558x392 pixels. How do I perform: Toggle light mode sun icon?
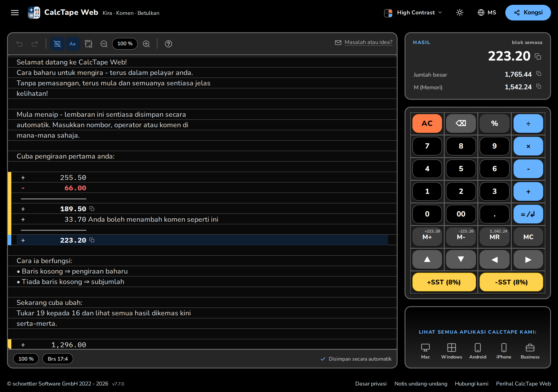[459, 12]
